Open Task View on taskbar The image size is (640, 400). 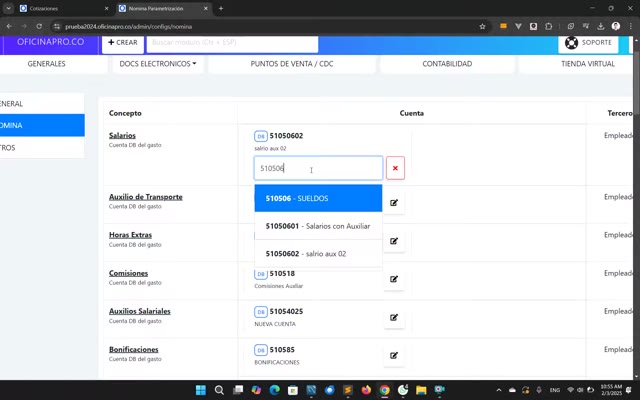point(238,390)
